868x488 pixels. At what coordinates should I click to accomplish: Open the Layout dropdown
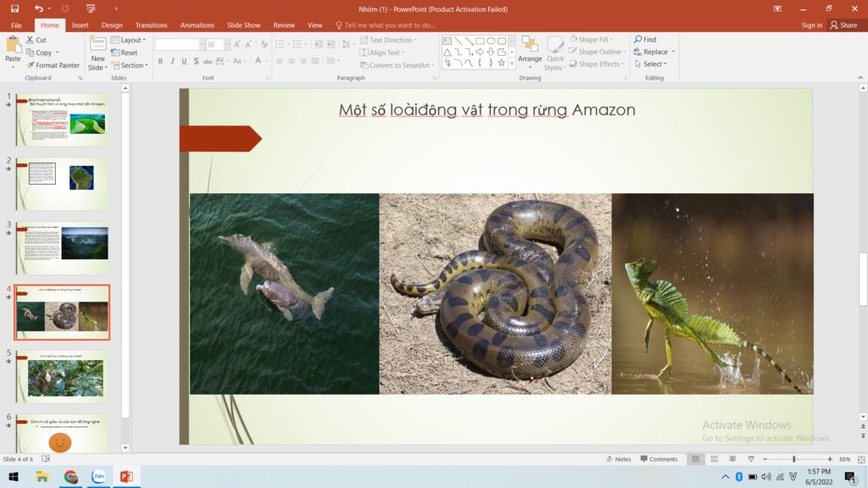(129, 40)
